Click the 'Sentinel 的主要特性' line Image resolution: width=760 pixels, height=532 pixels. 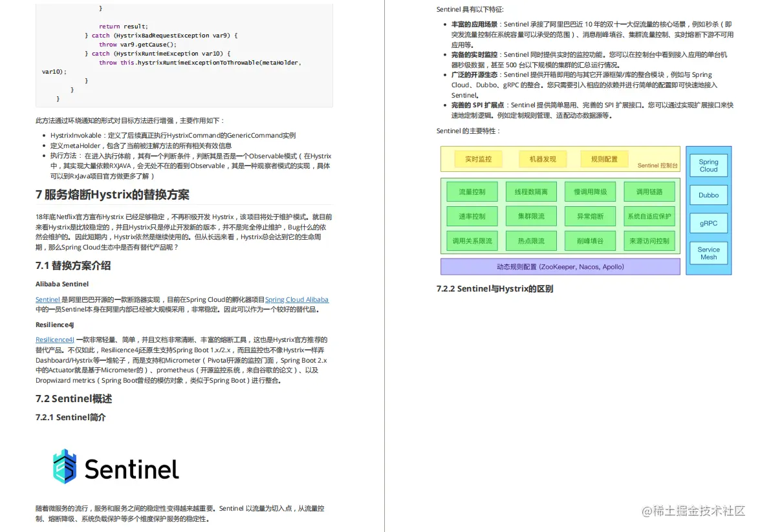tap(468, 131)
